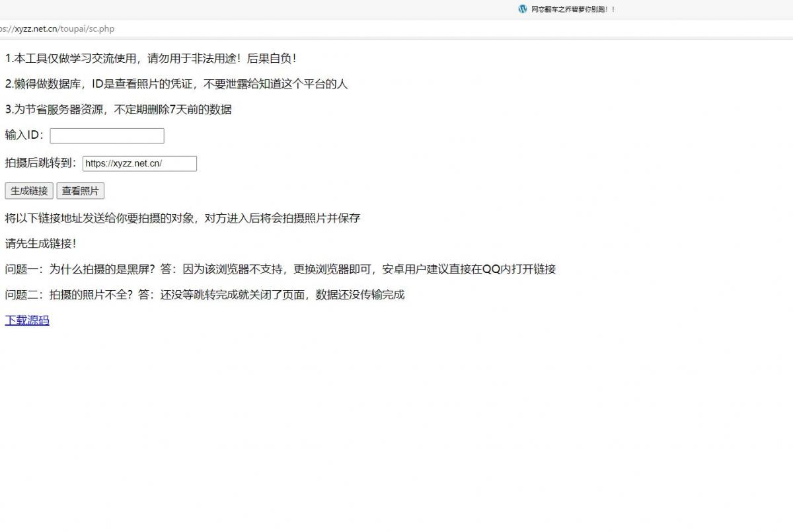Click the 请先生成链接 status message

pyautogui.click(x=41, y=244)
